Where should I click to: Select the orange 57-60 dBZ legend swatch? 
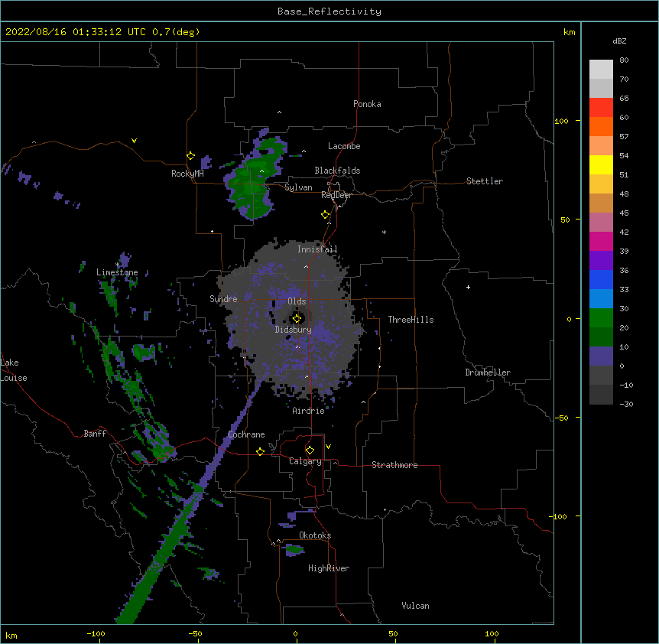pyautogui.click(x=601, y=126)
